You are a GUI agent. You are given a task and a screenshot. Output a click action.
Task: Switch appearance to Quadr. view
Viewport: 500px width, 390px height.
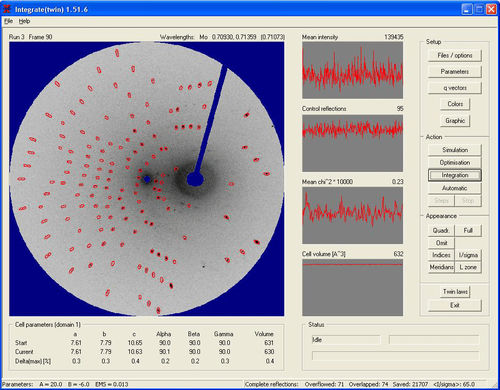[x=441, y=231]
